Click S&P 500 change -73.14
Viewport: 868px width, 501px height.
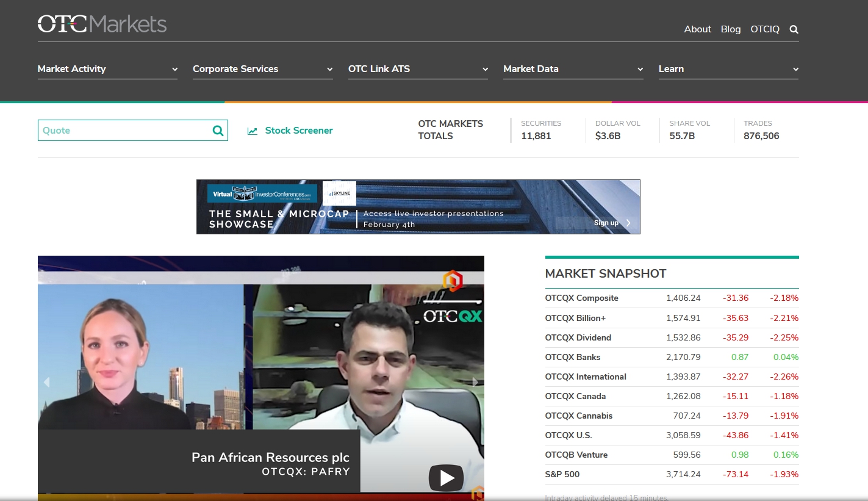tap(736, 474)
